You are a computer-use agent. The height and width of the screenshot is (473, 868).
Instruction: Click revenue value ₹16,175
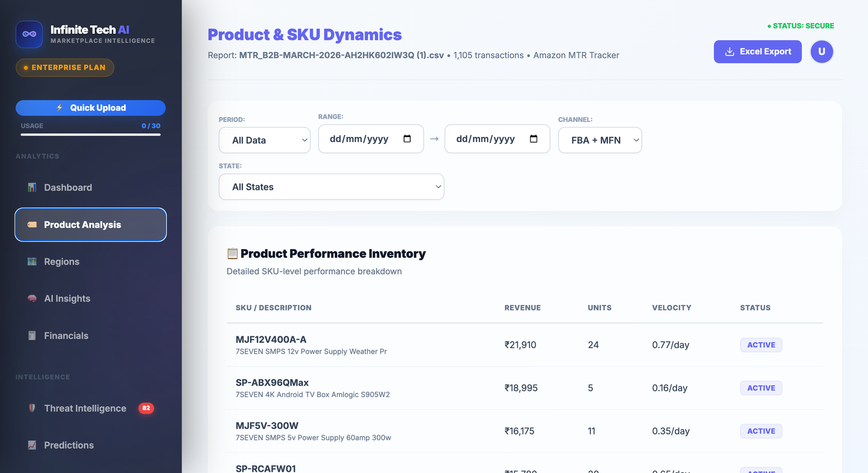point(519,431)
